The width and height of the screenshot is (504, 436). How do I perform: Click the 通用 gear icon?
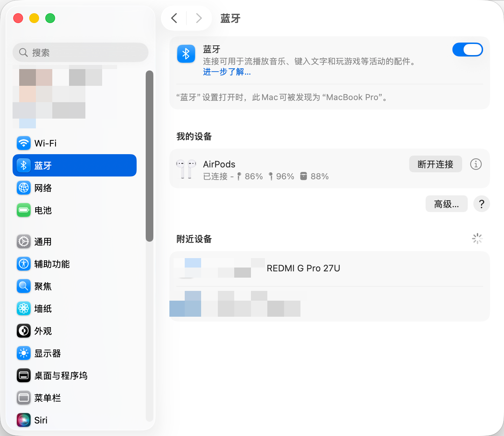point(24,241)
